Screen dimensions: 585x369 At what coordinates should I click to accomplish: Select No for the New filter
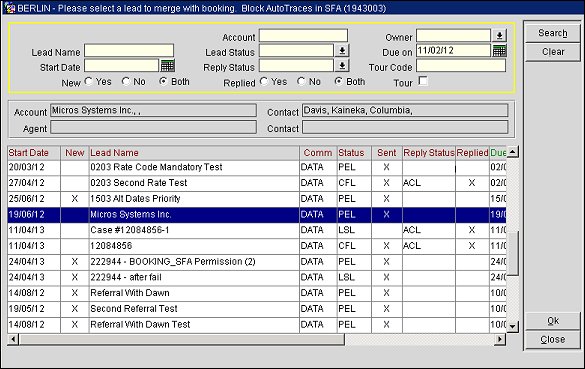click(x=126, y=81)
